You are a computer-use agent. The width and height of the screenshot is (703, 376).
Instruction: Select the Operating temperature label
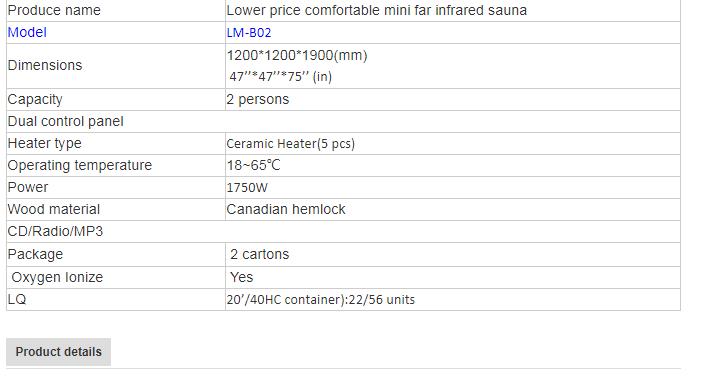pos(80,165)
